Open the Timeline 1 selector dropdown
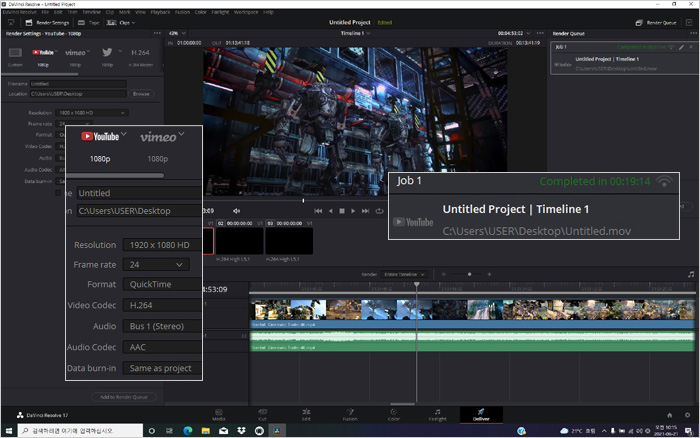This screenshot has height=438, width=700. click(355, 33)
